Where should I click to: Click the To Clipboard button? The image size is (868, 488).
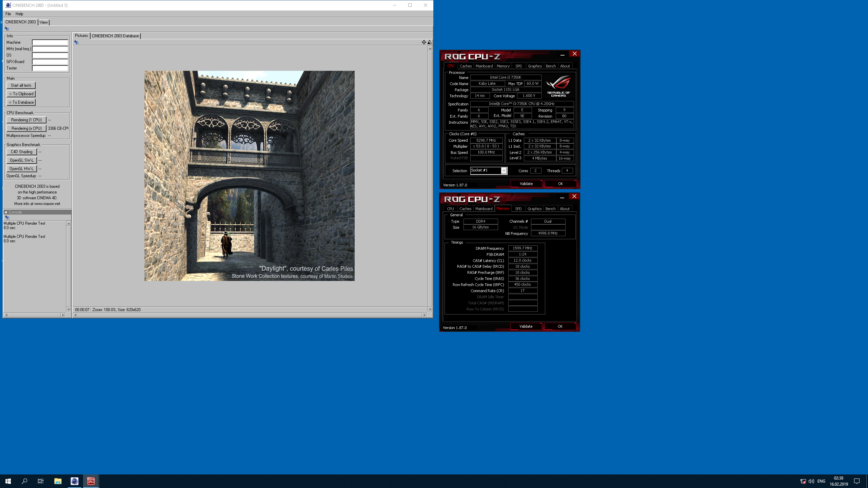coord(21,94)
